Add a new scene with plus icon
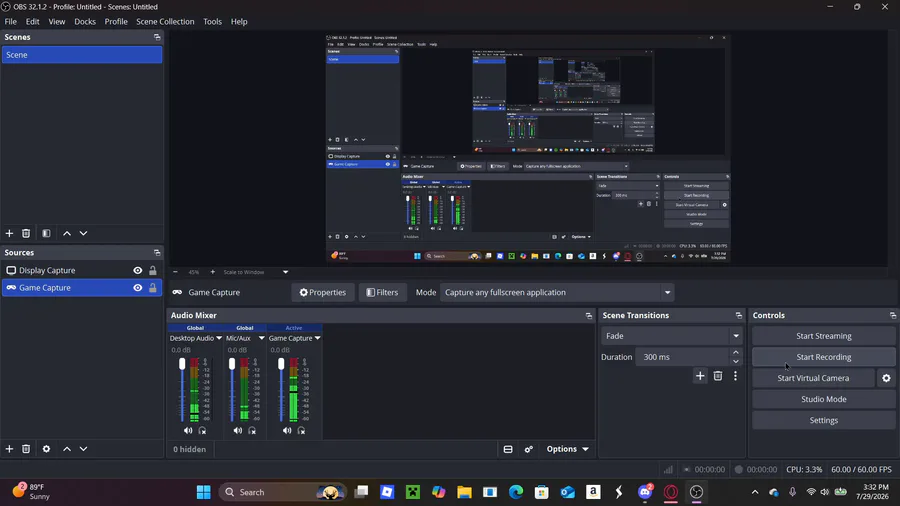This screenshot has width=900, height=506. 9,233
